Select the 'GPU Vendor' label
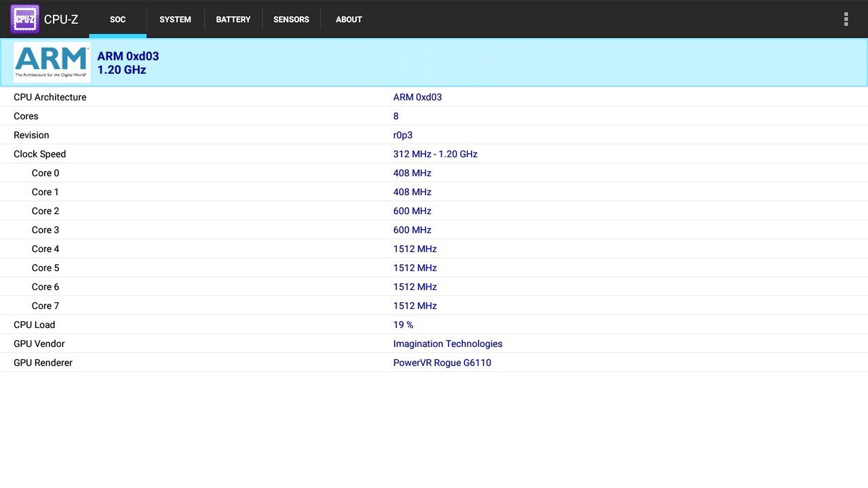 [x=39, y=344]
